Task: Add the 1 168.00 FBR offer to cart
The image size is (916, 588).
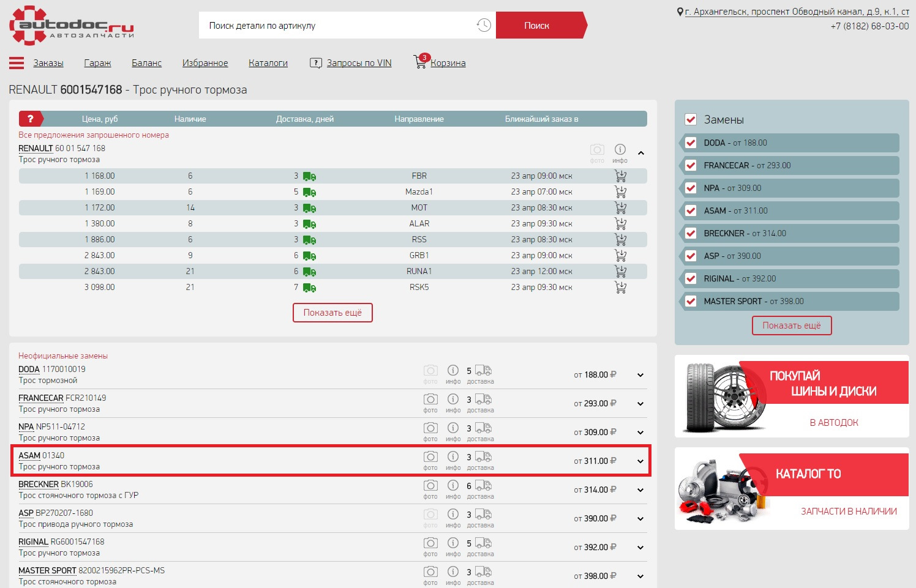Action: click(620, 176)
